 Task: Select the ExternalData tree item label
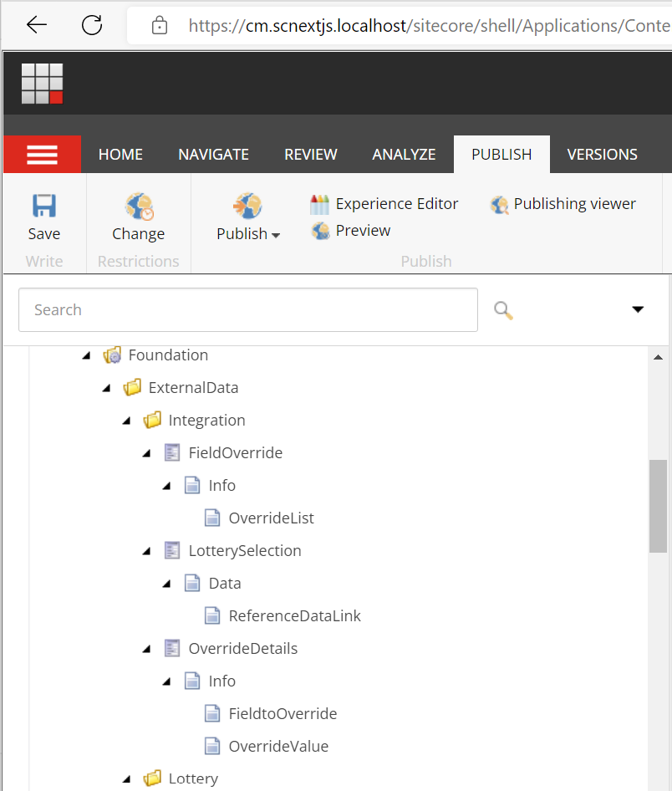(x=193, y=388)
